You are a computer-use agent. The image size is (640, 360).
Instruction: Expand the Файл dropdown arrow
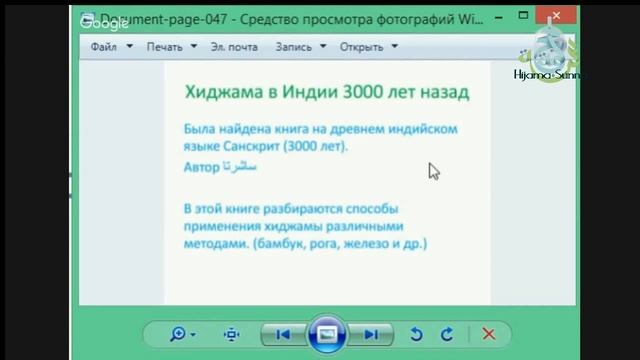pyautogui.click(x=130, y=46)
